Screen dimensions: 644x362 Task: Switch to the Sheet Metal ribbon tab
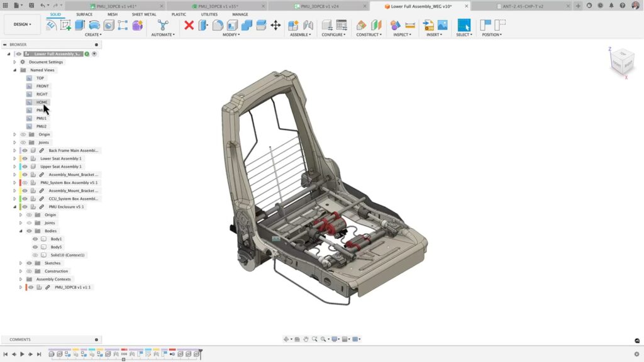pyautogui.click(x=144, y=14)
